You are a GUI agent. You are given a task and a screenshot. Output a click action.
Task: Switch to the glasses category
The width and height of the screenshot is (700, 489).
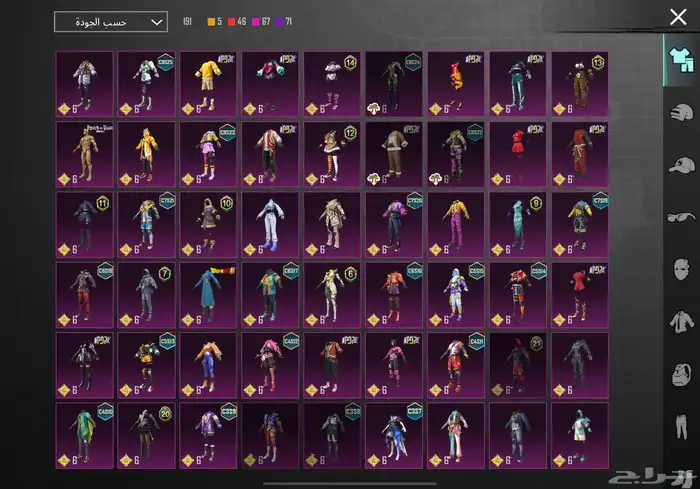(x=679, y=216)
